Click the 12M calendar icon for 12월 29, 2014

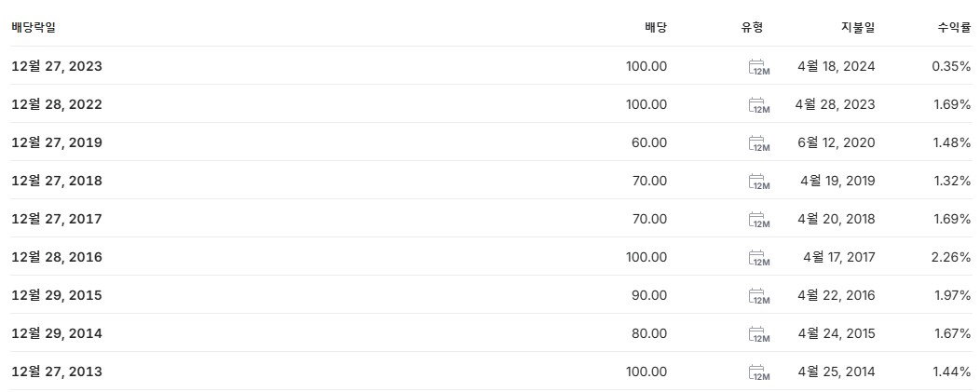[x=758, y=334]
